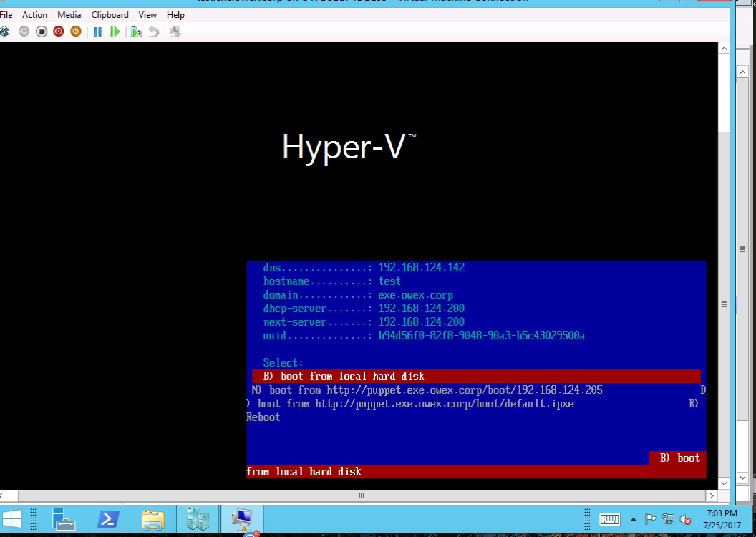Launch PowerShell from the taskbar
Viewport: 756px width, 537px height.
(x=108, y=519)
